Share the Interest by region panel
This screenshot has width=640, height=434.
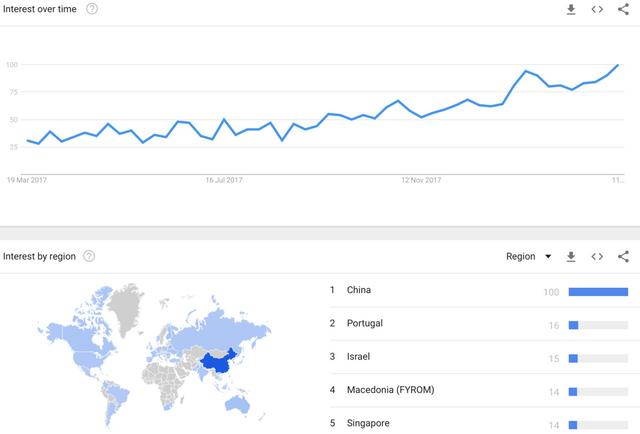click(623, 257)
